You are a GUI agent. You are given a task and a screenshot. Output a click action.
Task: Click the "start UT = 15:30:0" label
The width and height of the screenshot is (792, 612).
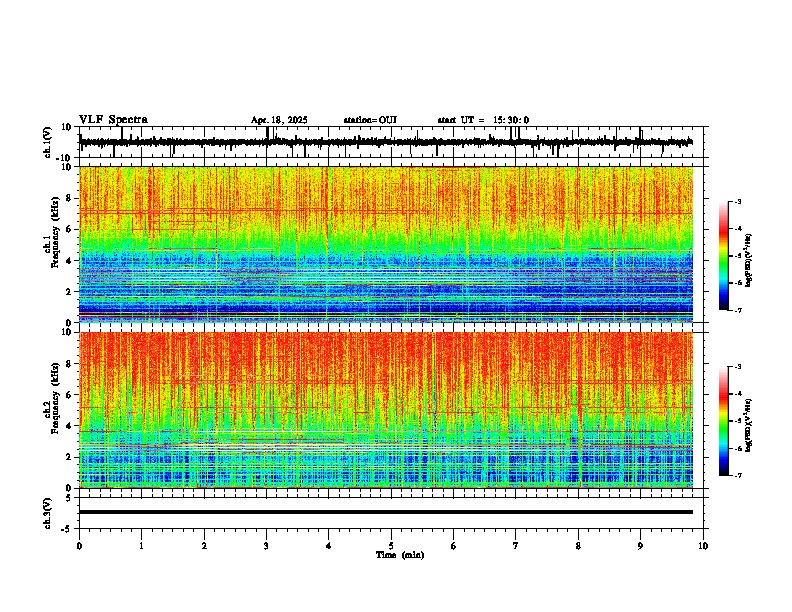click(x=483, y=120)
